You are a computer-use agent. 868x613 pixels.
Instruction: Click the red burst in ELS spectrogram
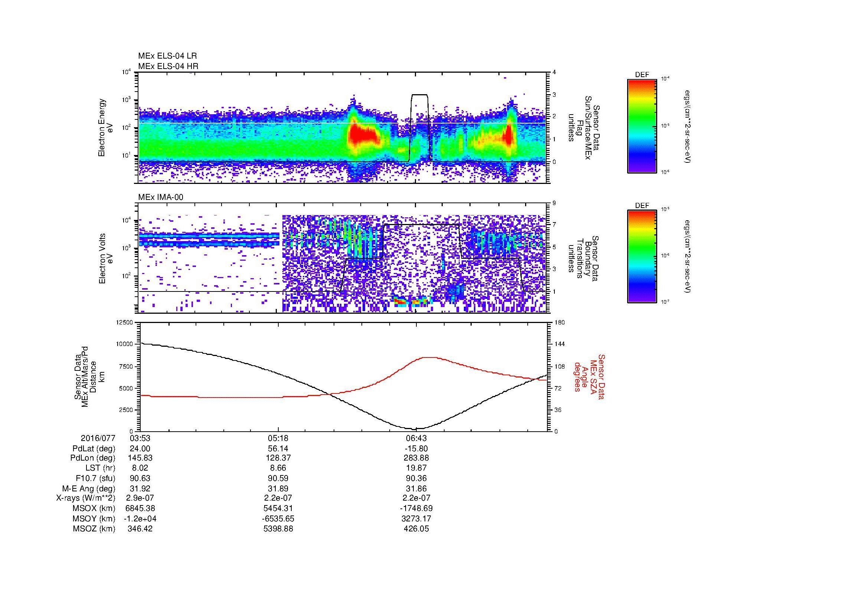(x=364, y=135)
